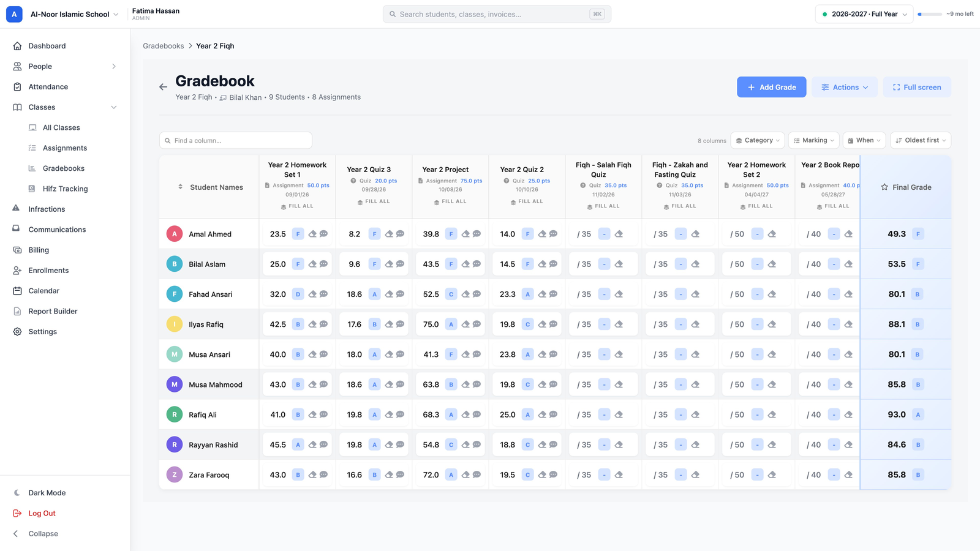Collapse the Classes sidebar section

114,107
